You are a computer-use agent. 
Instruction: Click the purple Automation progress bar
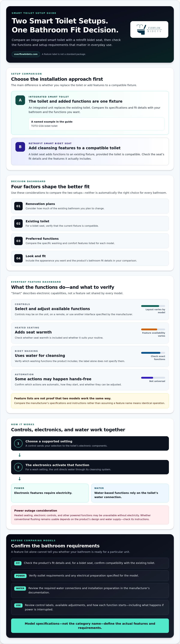click(153, 377)
